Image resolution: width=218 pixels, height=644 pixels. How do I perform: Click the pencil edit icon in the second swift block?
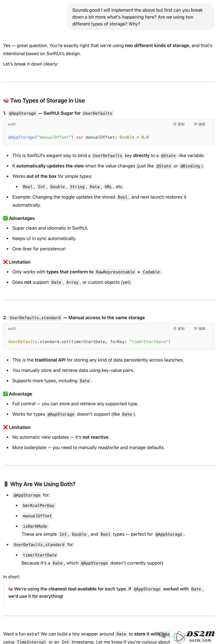pyautogui.click(x=195, y=329)
